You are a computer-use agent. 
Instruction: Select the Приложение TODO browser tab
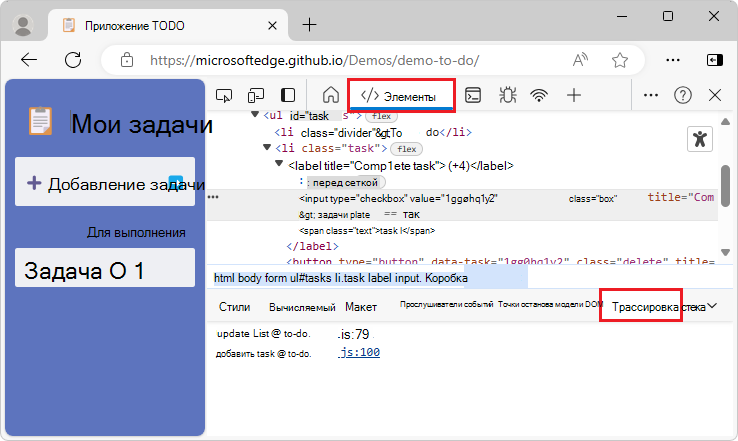click(168, 25)
